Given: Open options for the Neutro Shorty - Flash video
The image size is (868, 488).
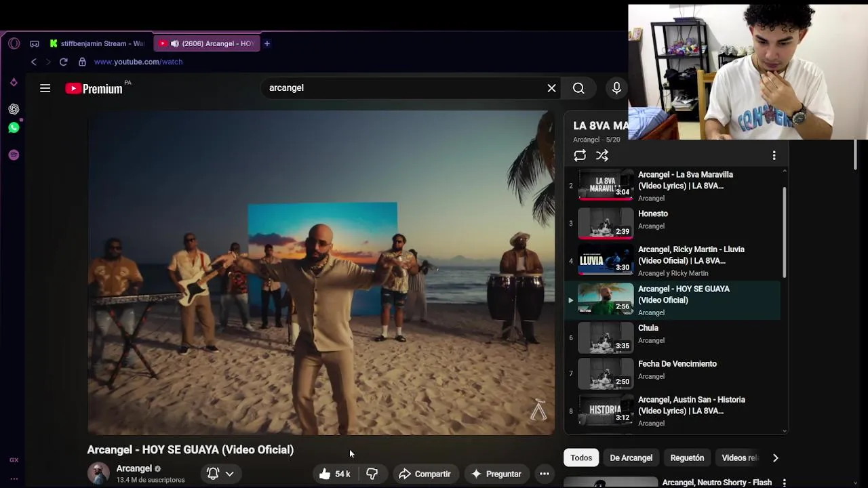Looking at the screenshot, I should (x=784, y=483).
